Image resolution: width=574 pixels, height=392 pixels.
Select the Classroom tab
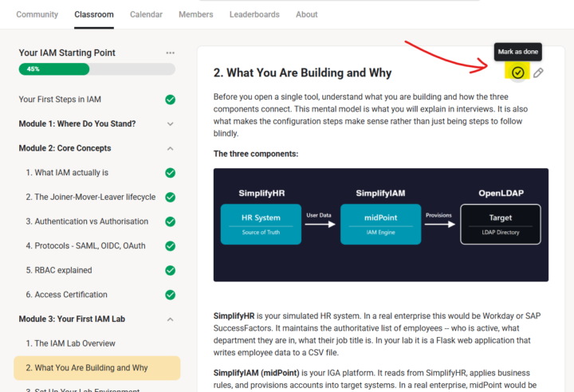point(94,14)
